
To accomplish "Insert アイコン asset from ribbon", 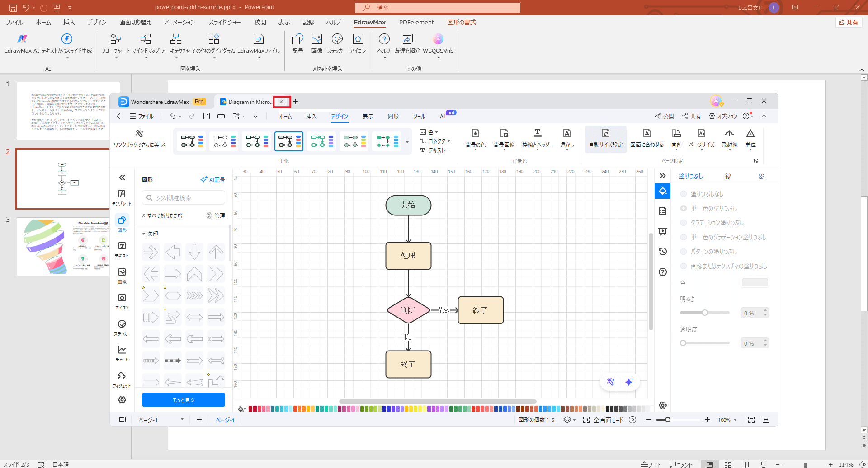I will pyautogui.click(x=358, y=44).
